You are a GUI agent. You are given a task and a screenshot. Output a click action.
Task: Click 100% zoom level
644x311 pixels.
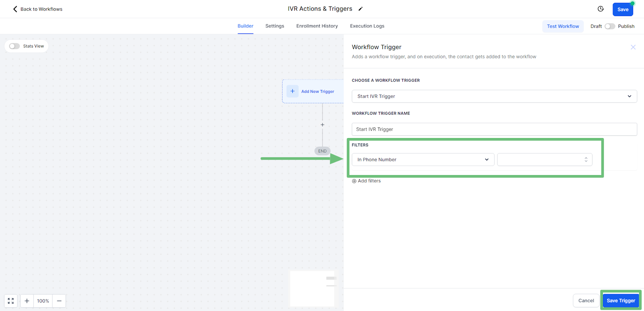tap(43, 301)
